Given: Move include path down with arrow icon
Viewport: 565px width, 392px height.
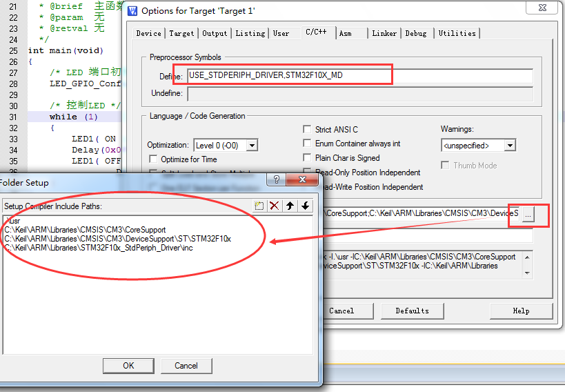Looking at the screenshot, I should click(x=305, y=206).
